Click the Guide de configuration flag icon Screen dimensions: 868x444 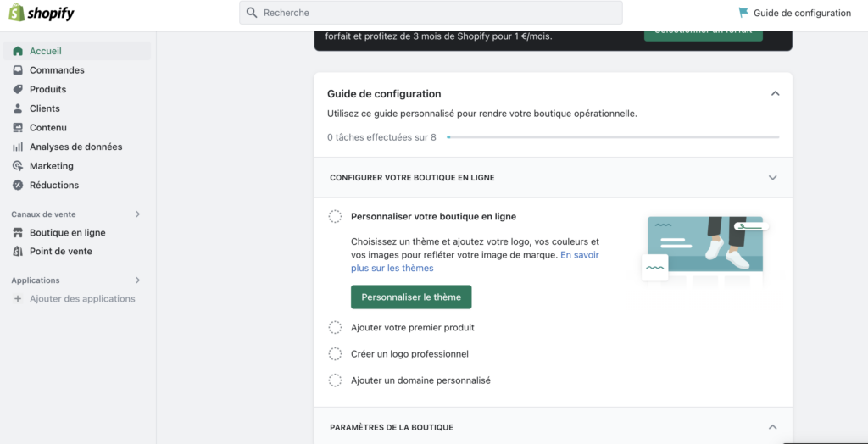pyautogui.click(x=743, y=13)
